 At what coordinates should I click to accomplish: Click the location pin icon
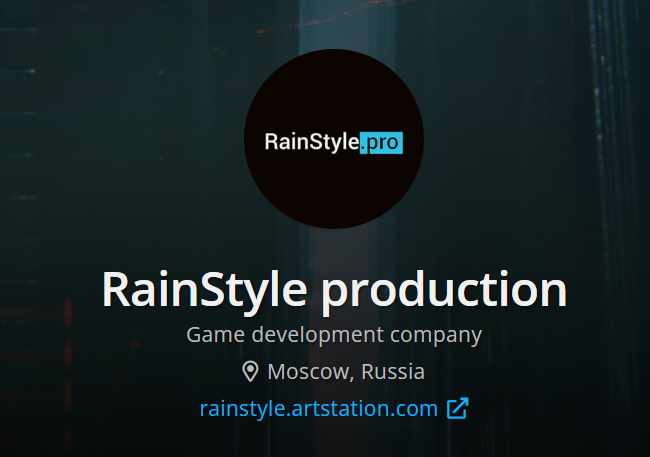coord(250,371)
